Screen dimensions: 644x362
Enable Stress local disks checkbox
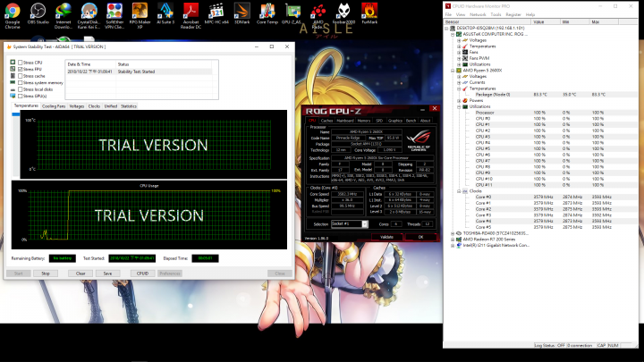(x=20, y=89)
